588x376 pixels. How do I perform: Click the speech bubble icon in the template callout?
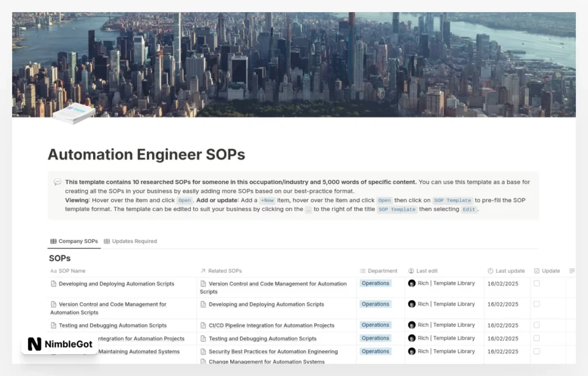point(57,181)
